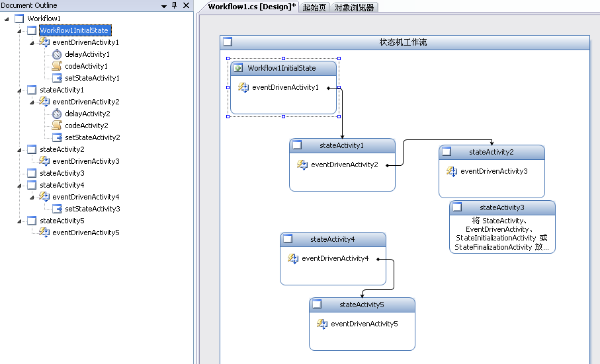Click the 状态机工作流 title text
Viewport: 600px width, 364px height.
(x=403, y=42)
